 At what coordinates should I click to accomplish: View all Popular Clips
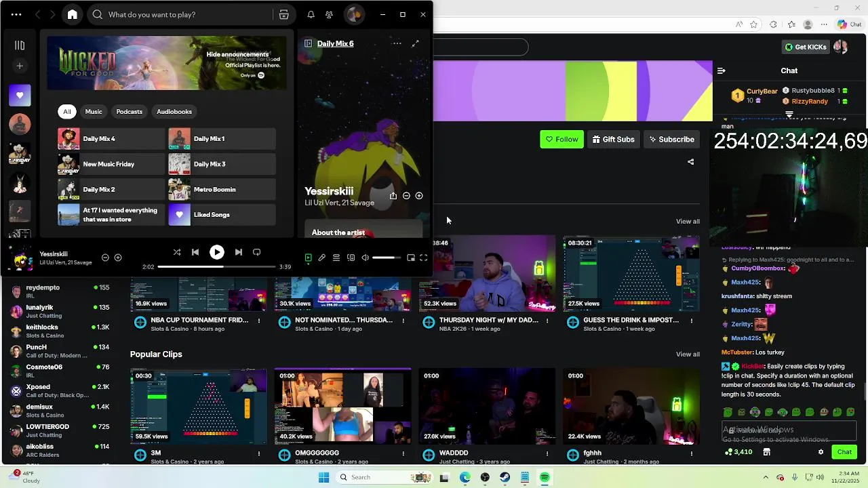pyautogui.click(x=688, y=354)
